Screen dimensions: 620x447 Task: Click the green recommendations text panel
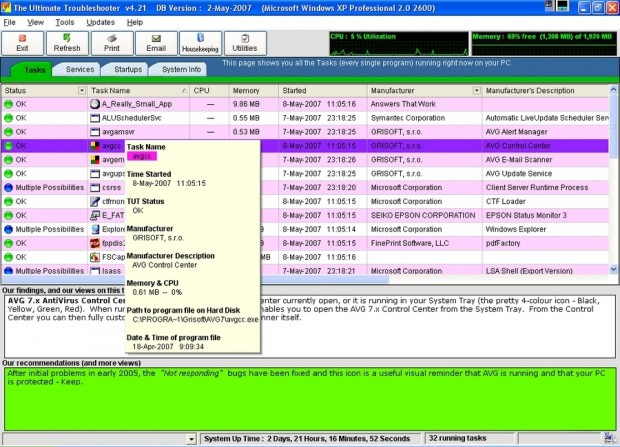tap(310, 399)
